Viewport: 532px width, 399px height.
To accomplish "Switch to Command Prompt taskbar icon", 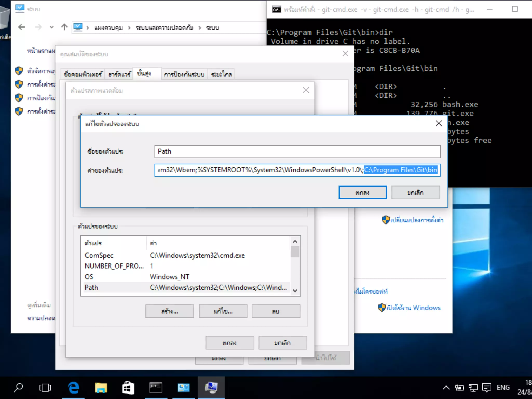I will [156, 388].
